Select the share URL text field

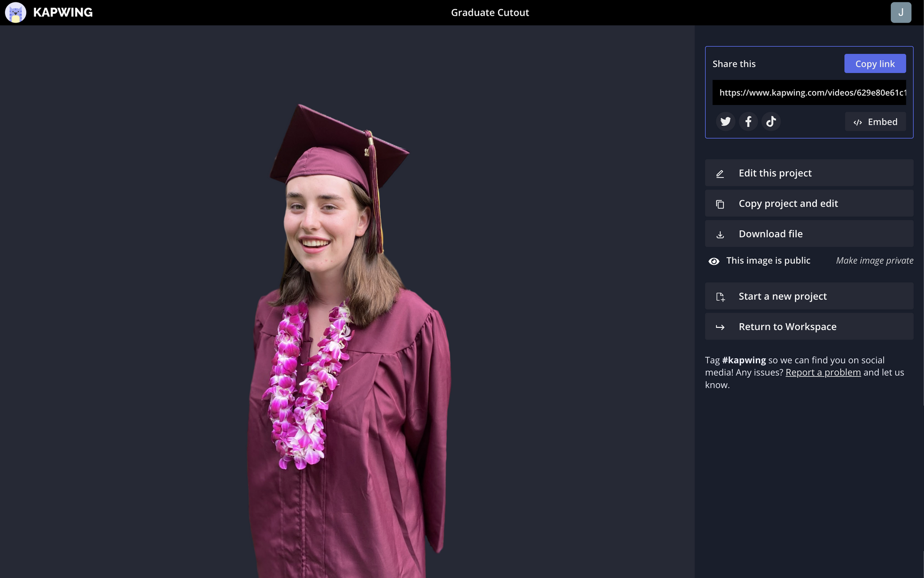click(808, 92)
